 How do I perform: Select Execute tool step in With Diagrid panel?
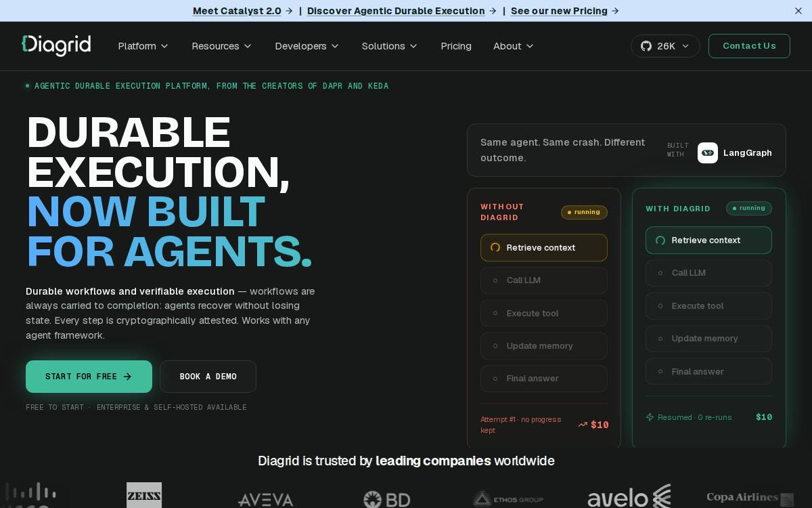(708, 306)
